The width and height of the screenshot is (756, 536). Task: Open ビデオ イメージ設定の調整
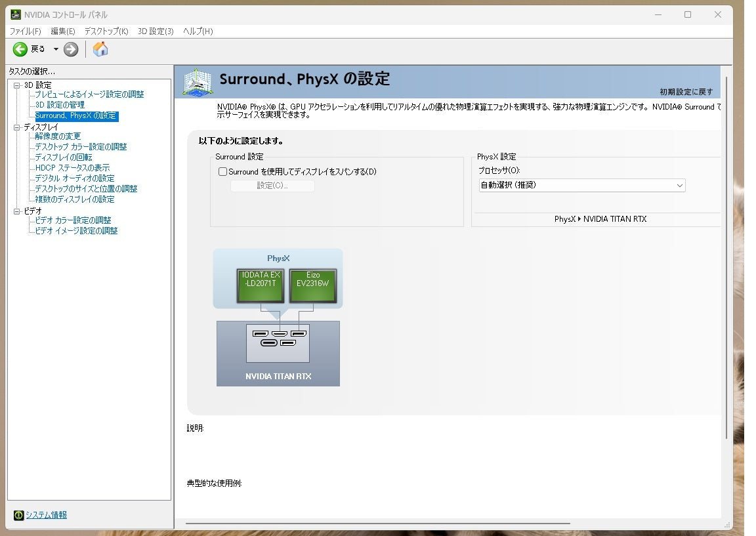(x=76, y=231)
